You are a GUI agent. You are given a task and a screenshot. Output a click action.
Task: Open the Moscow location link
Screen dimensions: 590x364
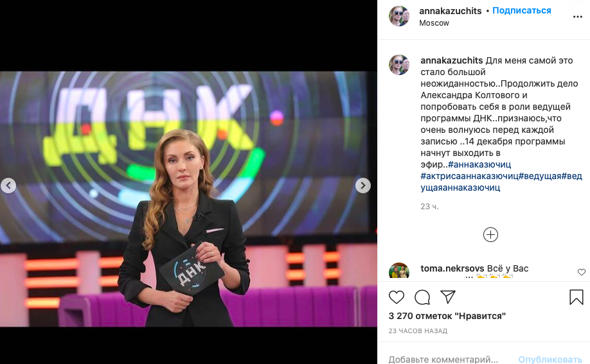pyautogui.click(x=434, y=23)
